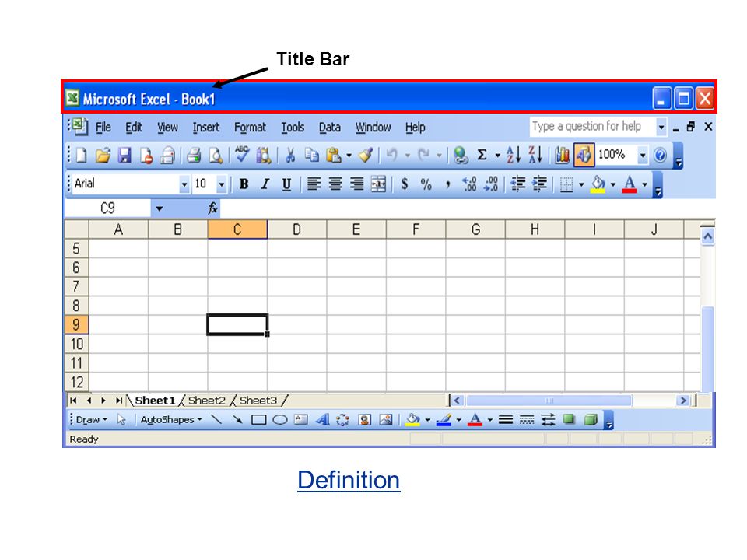This screenshot has height=560, width=747.
Task: Toggle Align Left
Action: [x=314, y=184]
